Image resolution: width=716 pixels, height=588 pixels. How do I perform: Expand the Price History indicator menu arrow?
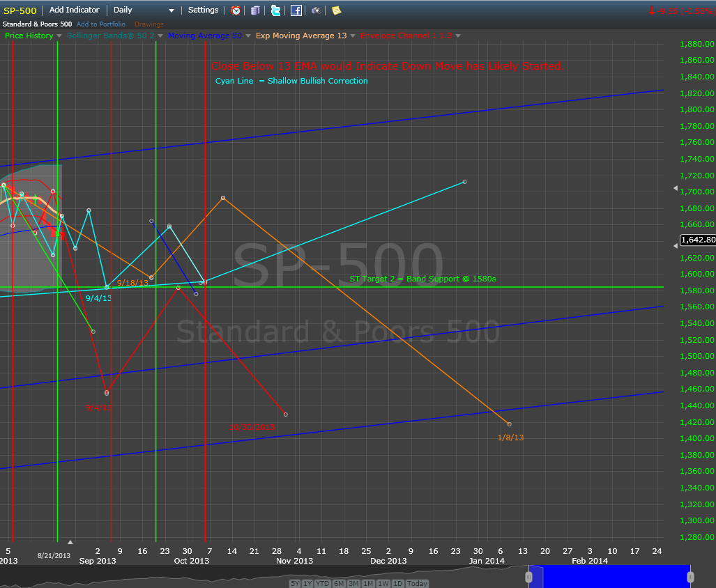click(59, 36)
